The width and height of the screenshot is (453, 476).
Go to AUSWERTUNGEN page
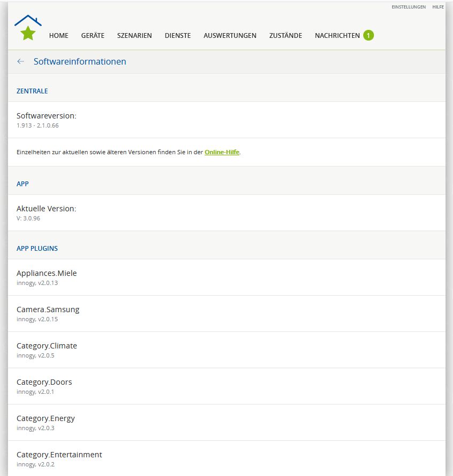pos(230,36)
